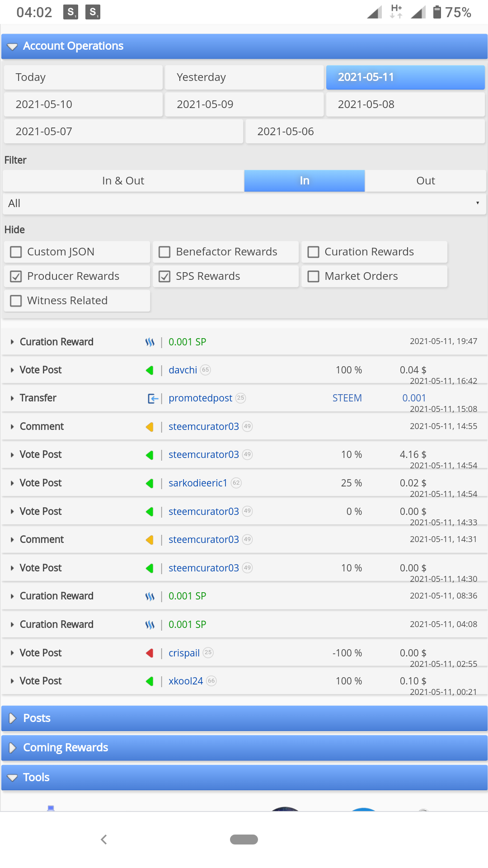Screen dimensions: 488x868
Task: Click Steem icon in 08:36 Curation Reward row
Action: [150, 596]
